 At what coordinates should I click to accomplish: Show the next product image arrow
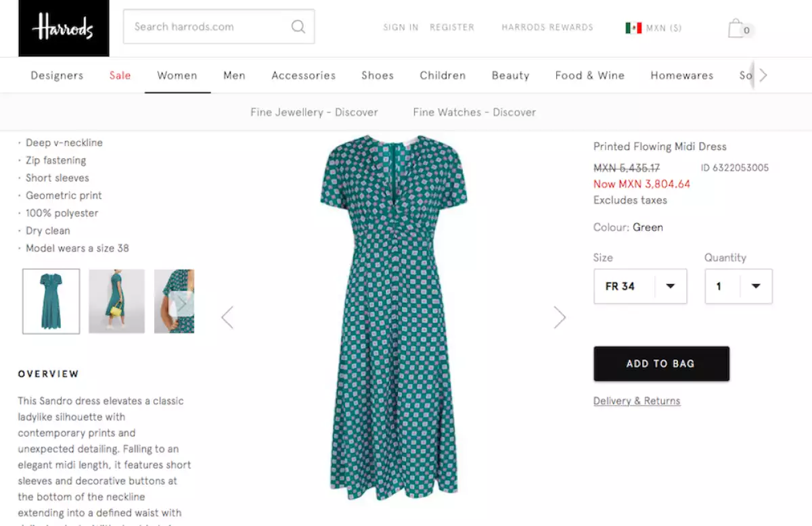(560, 317)
